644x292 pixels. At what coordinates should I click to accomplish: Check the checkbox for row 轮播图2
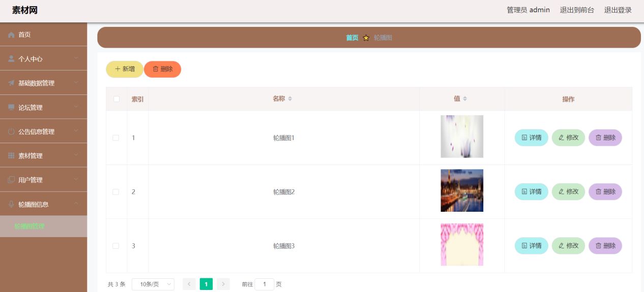[x=115, y=192]
